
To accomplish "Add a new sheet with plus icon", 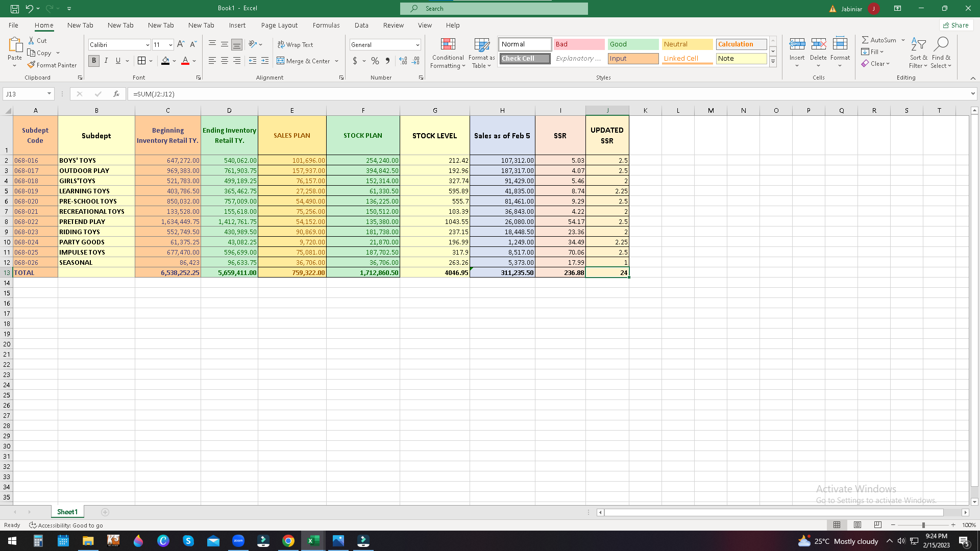I will pos(105,512).
